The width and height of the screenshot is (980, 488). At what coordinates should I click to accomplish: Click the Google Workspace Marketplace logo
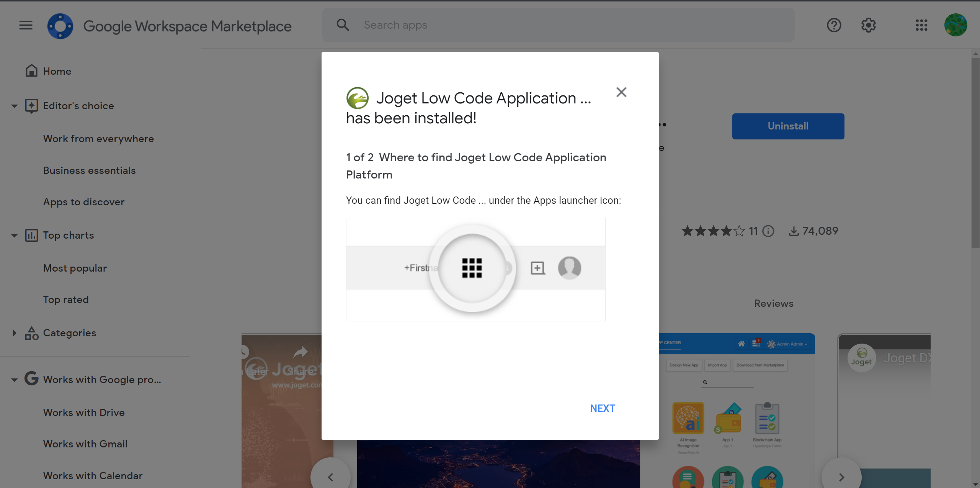click(x=60, y=26)
